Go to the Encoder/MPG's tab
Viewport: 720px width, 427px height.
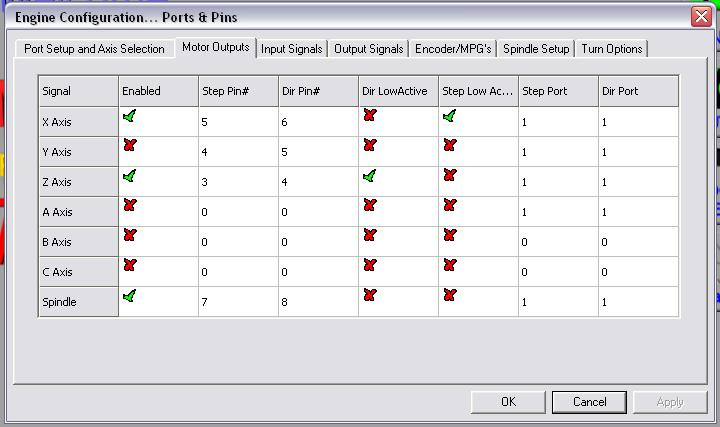point(453,49)
